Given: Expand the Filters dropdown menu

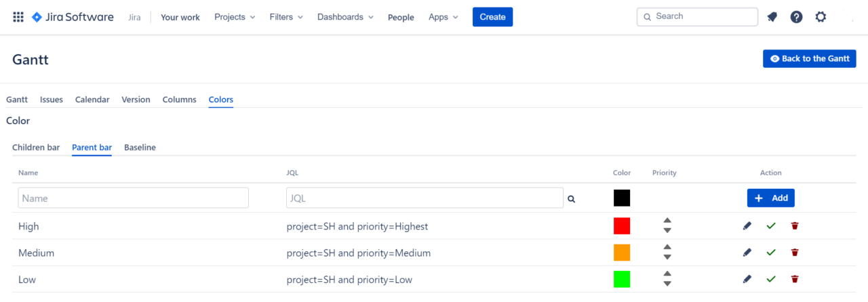Looking at the screenshot, I should point(286,17).
